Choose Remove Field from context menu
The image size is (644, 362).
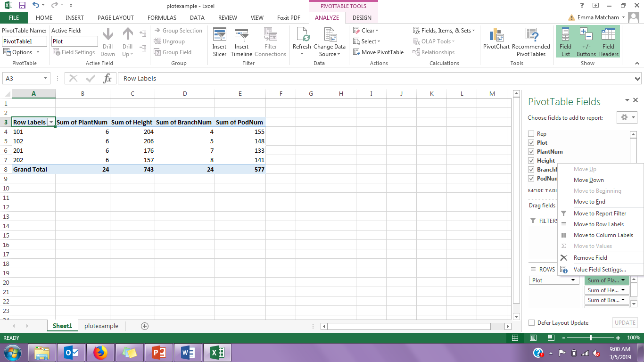(x=590, y=258)
